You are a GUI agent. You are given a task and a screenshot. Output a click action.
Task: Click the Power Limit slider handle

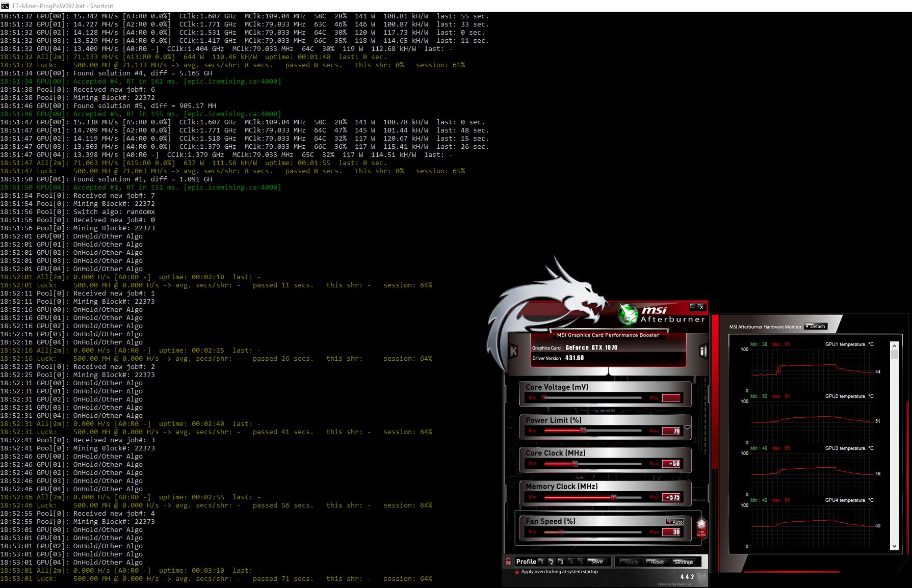(x=583, y=431)
